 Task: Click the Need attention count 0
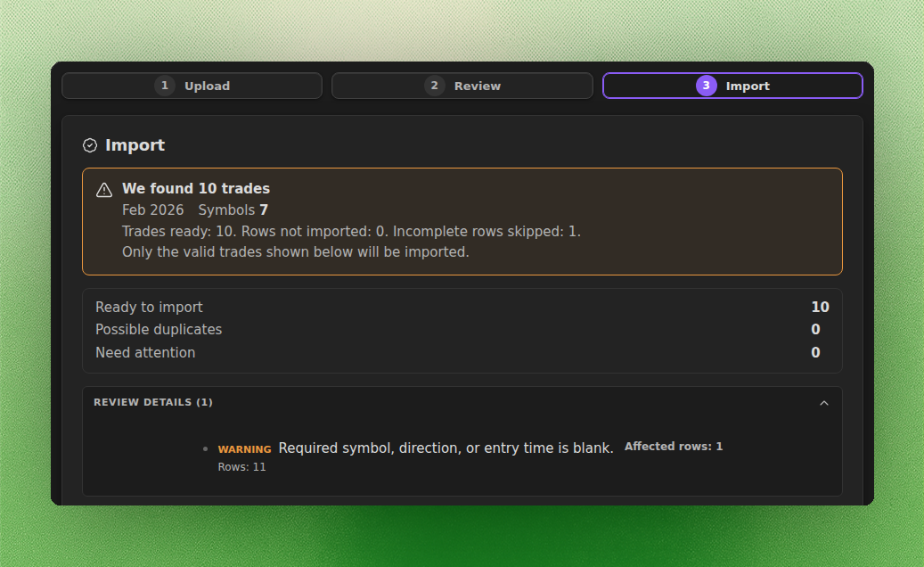815,352
